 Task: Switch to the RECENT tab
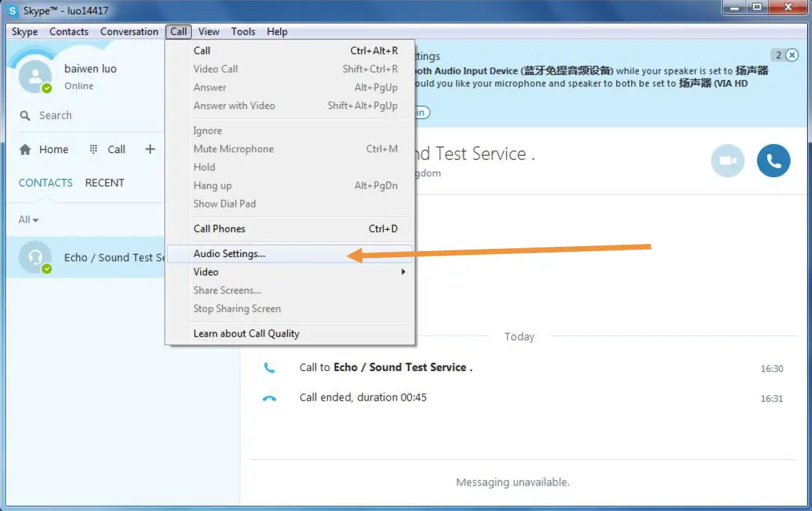point(105,183)
